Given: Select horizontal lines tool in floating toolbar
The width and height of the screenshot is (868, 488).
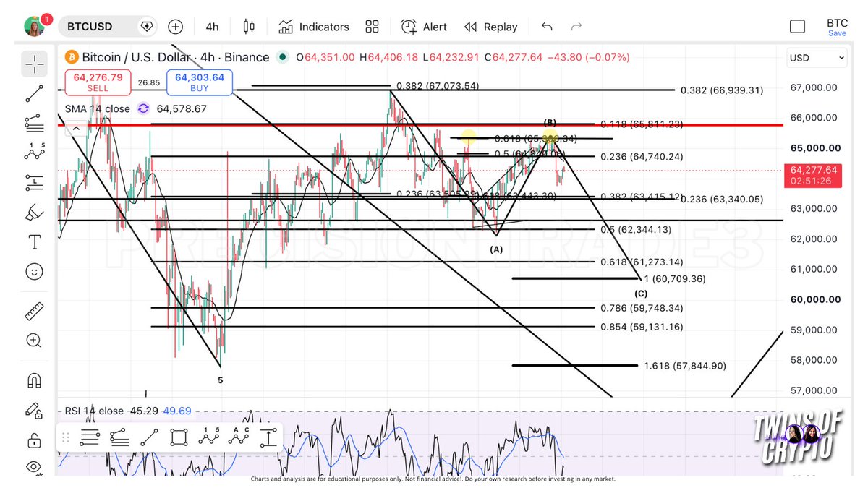Looking at the screenshot, I should [90, 437].
